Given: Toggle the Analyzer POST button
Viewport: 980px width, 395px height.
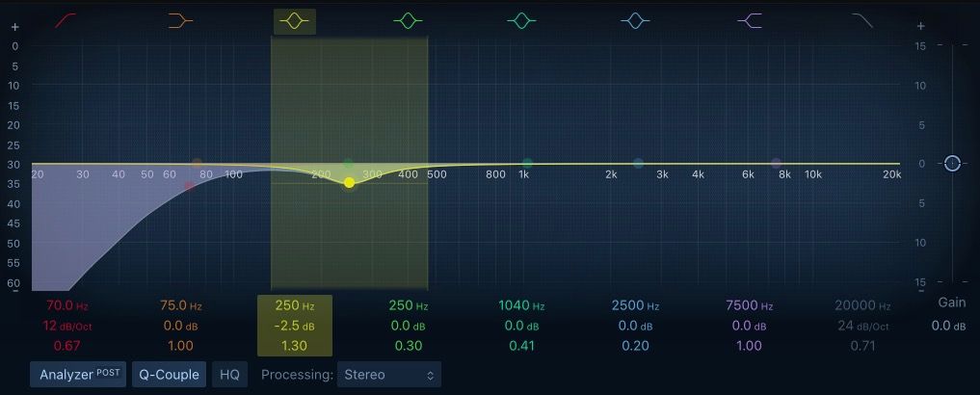Looking at the screenshot, I should (x=78, y=375).
